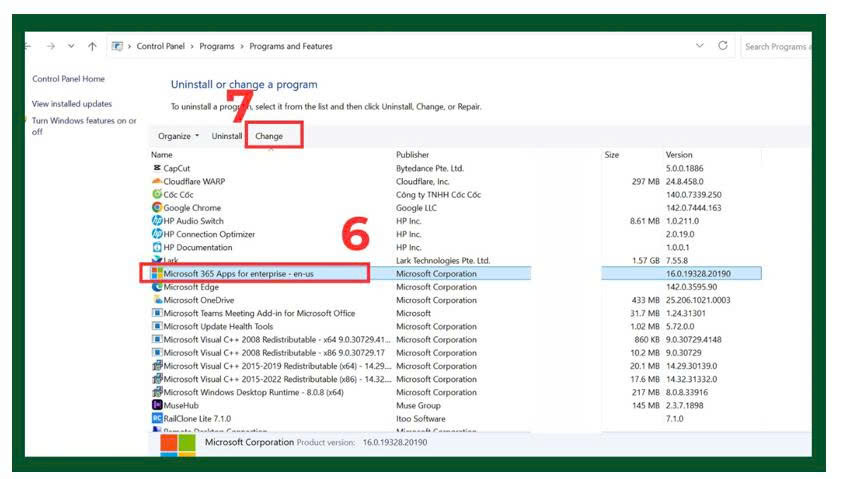845x479 pixels.
Task: Open the Organize dropdown menu
Action: [178, 136]
